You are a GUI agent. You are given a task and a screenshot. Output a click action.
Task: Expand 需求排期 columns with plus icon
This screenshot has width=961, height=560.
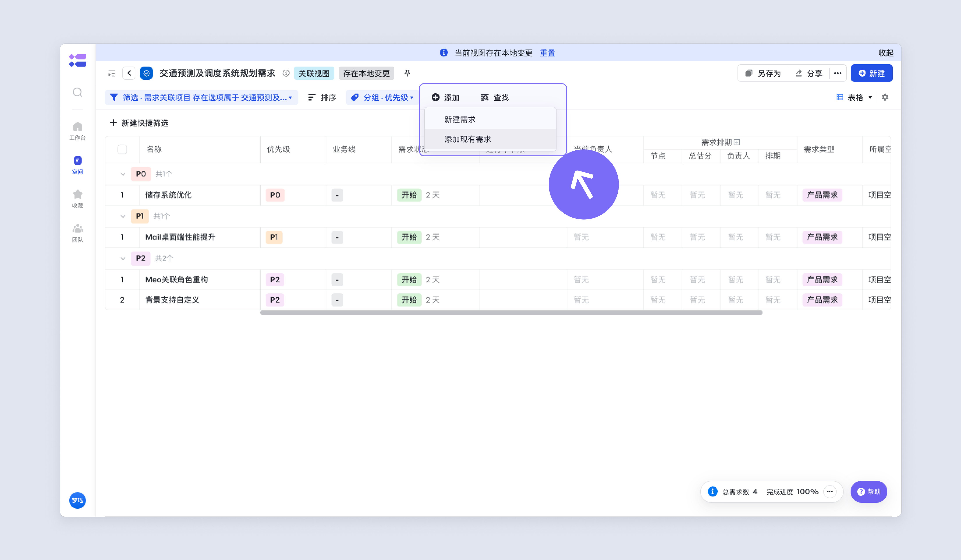737,142
